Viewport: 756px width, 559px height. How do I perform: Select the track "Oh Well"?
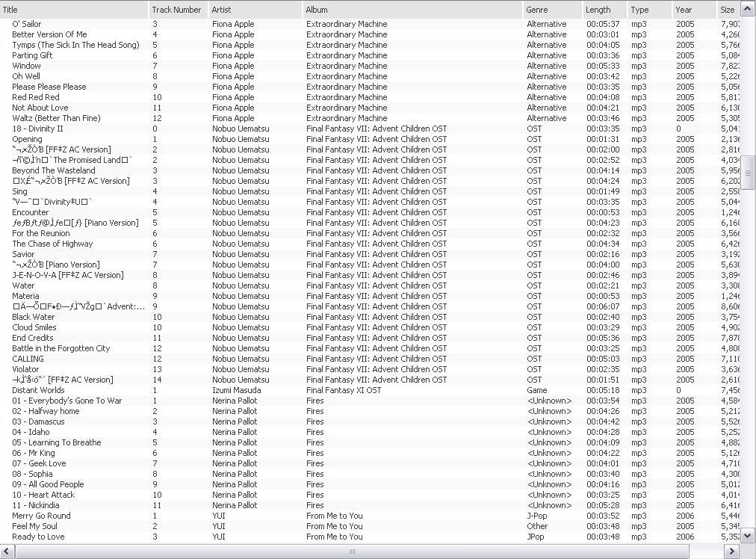26,76
